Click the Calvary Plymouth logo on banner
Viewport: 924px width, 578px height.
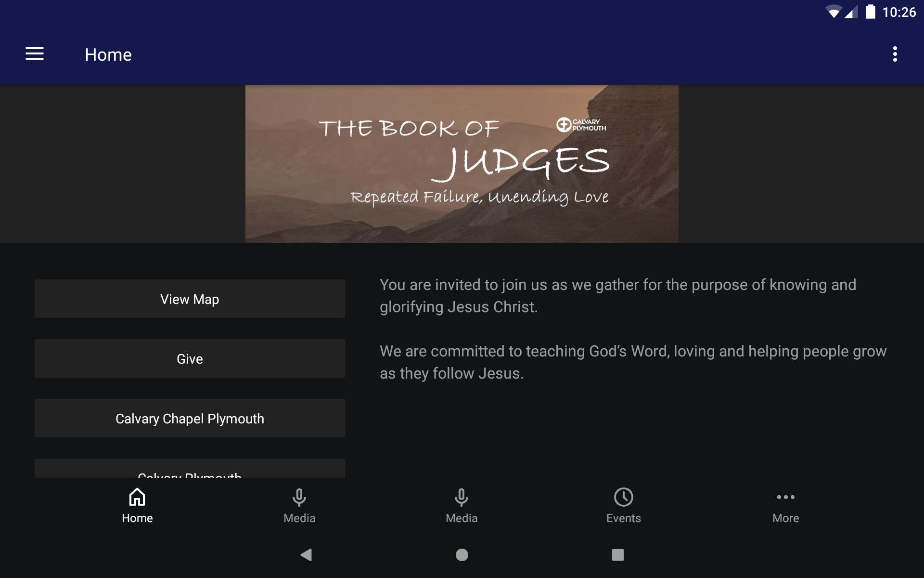coord(581,125)
